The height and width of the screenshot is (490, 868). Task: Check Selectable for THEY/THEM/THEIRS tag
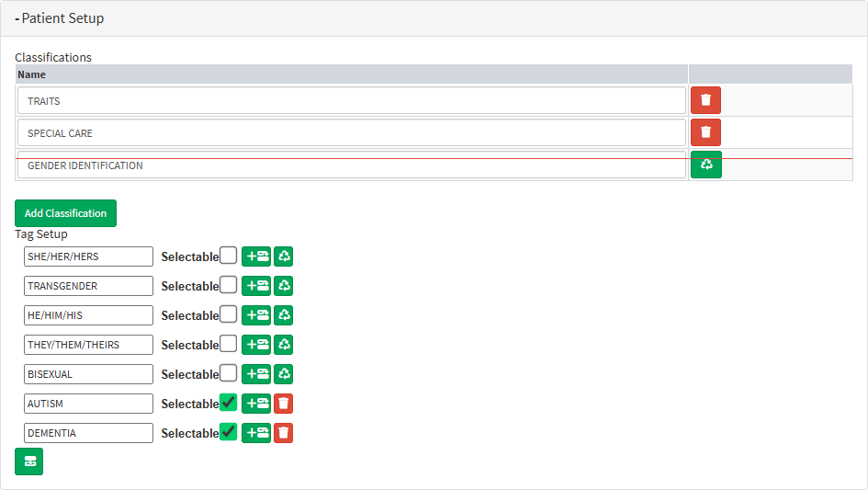229,344
